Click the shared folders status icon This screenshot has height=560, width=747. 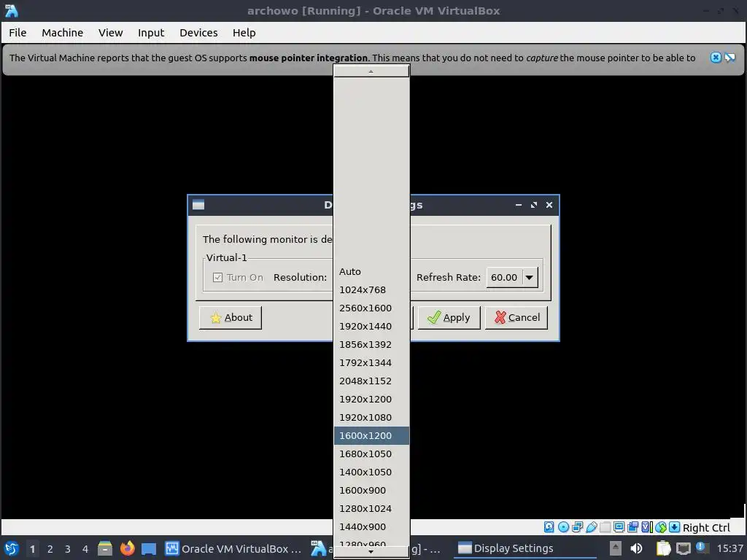[x=605, y=527]
